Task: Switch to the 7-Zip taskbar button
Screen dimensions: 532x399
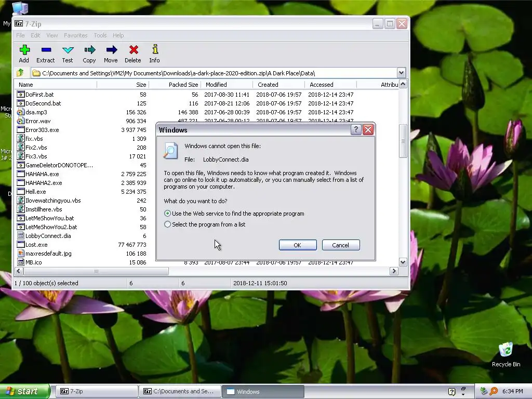Action: coord(96,392)
